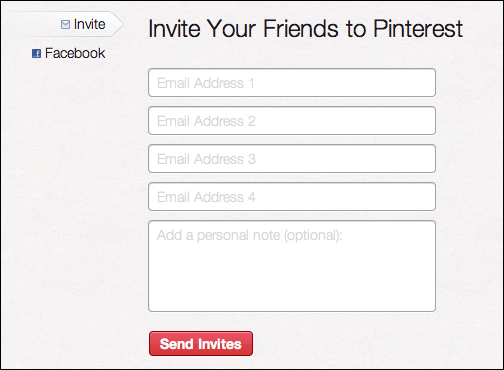Click the personal note text area
The image size is (504, 370).
coord(292,266)
